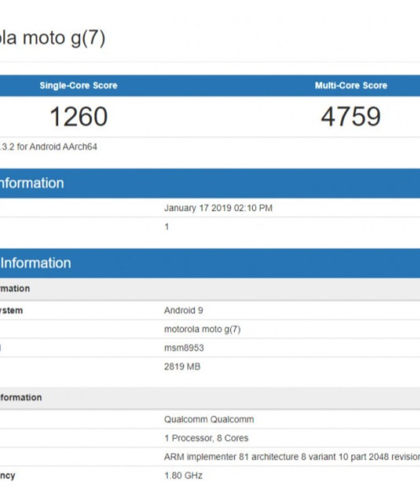
Task: Select the 1.80 GHz frequency value
Action: pos(183,476)
